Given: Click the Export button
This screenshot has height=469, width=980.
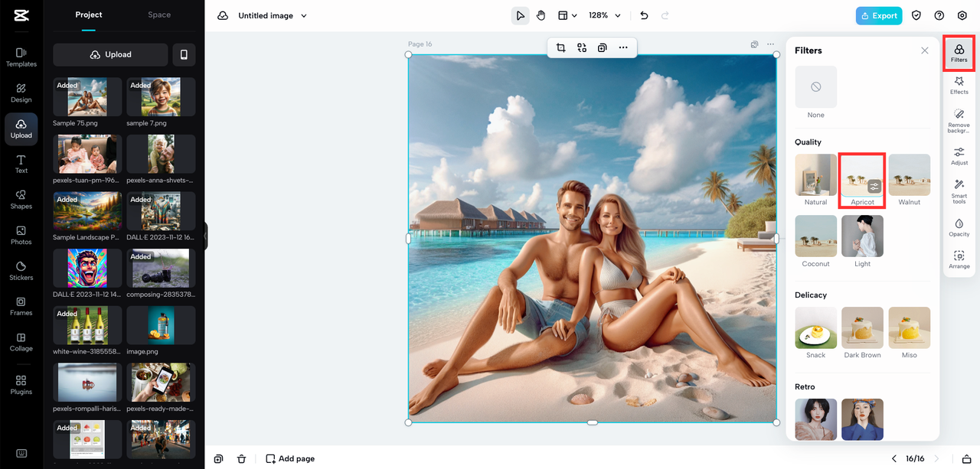Looking at the screenshot, I should (x=879, y=15).
